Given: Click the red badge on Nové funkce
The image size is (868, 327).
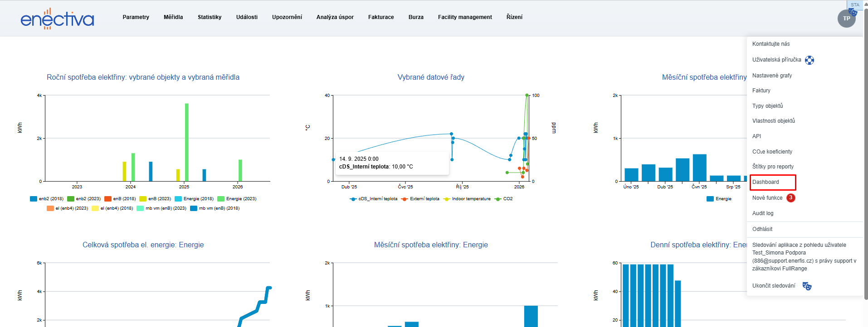Looking at the screenshot, I should point(790,198).
